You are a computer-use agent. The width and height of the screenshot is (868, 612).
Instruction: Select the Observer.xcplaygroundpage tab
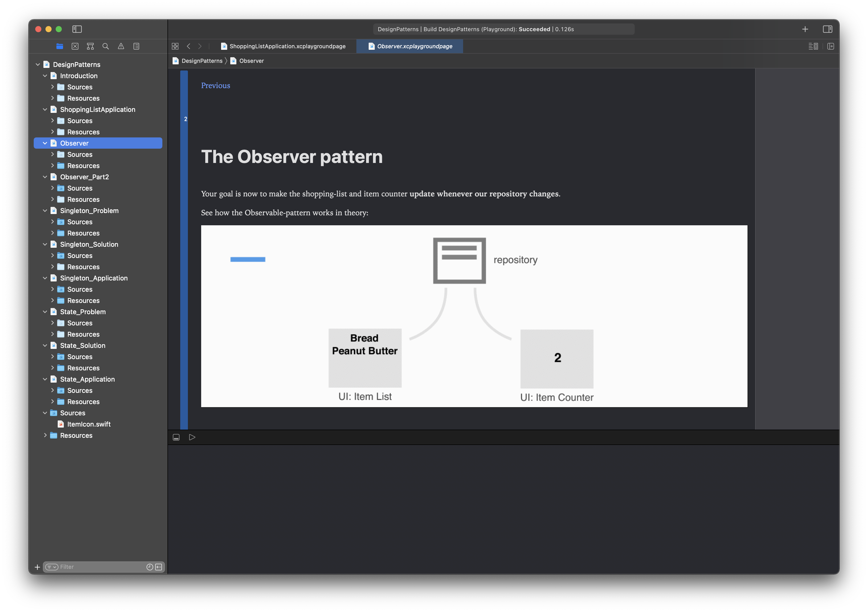[x=414, y=46]
